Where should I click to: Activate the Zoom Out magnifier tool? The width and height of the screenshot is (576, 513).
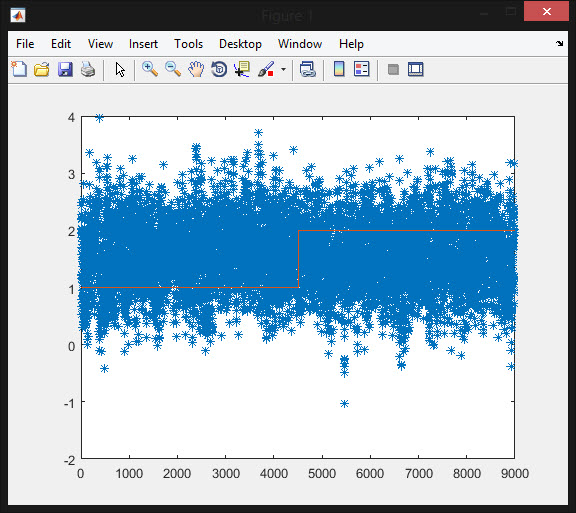(173, 69)
